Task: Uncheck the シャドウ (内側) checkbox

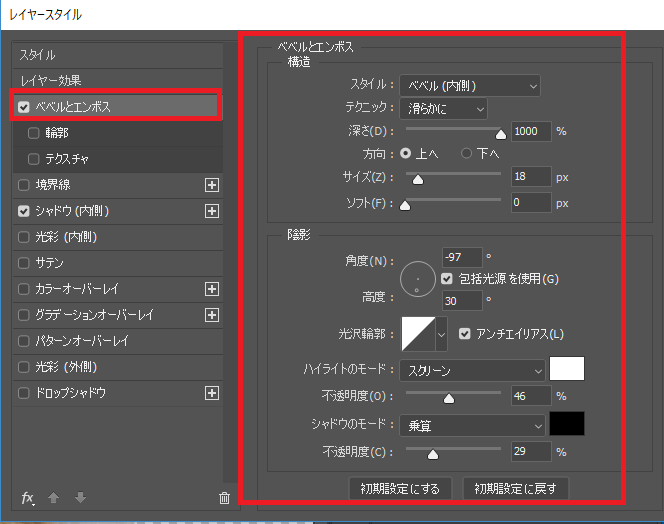Action: [x=24, y=211]
